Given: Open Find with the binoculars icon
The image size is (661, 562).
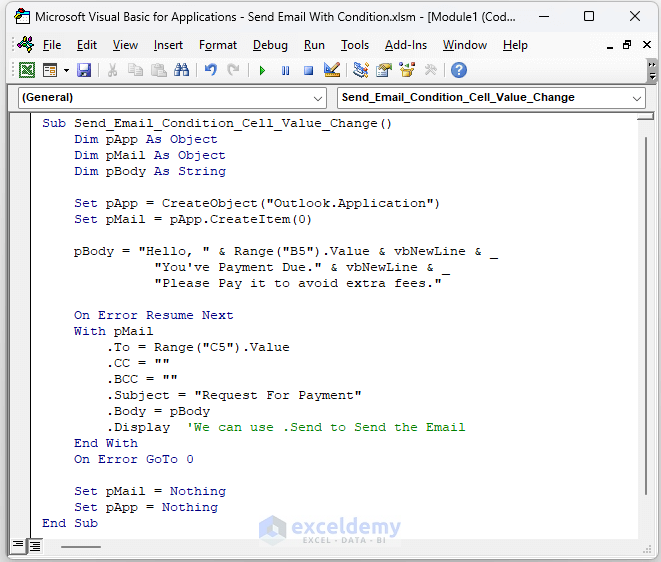Looking at the screenshot, I should click(182, 70).
